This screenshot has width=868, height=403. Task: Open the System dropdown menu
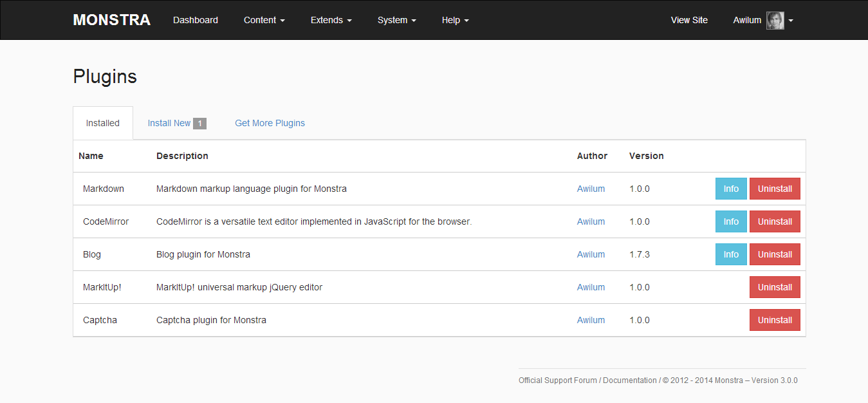pyautogui.click(x=396, y=20)
